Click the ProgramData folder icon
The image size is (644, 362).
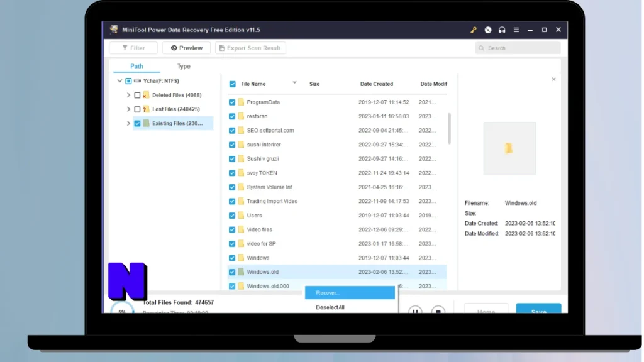click(x=241, y=102)
